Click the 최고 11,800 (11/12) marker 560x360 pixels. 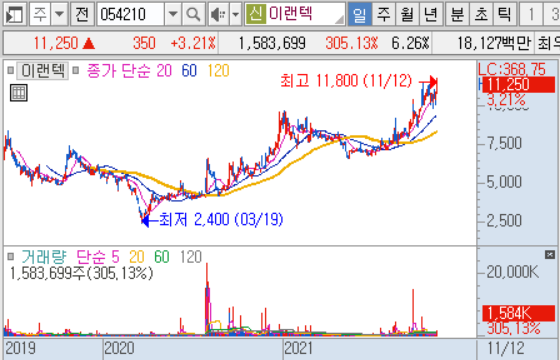tap(346, 81)
